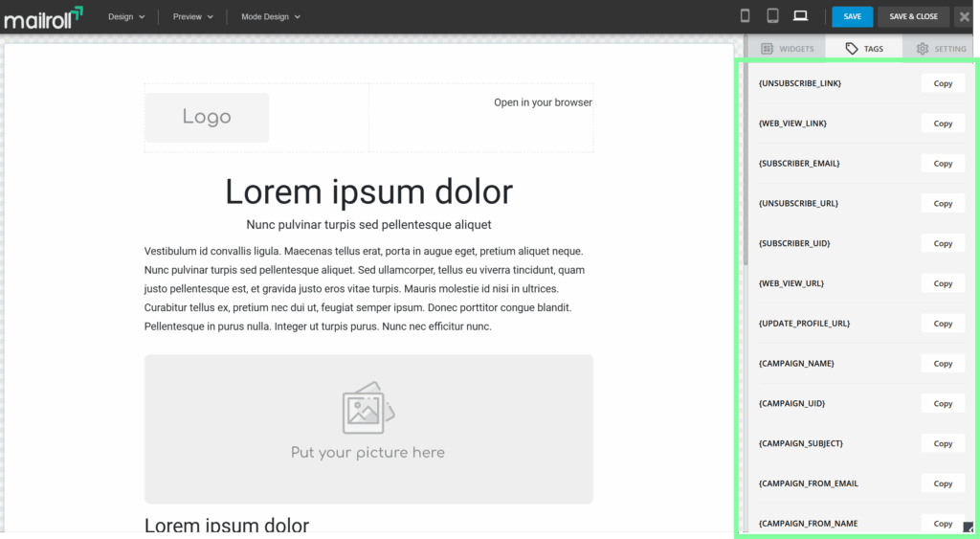Click the Mailroll logo
The image size is (980, 539).
43,16
